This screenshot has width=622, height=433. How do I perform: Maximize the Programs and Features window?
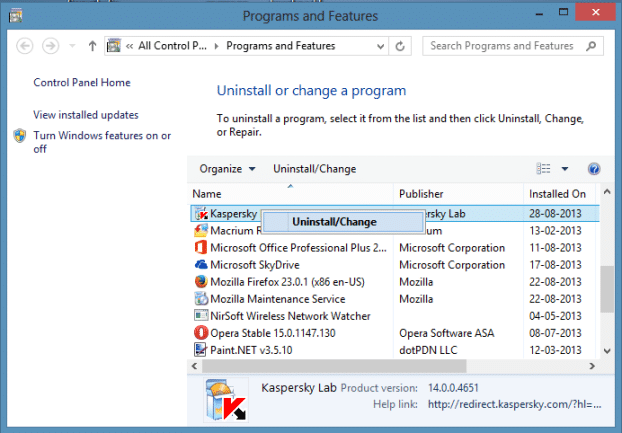[563, 13]
